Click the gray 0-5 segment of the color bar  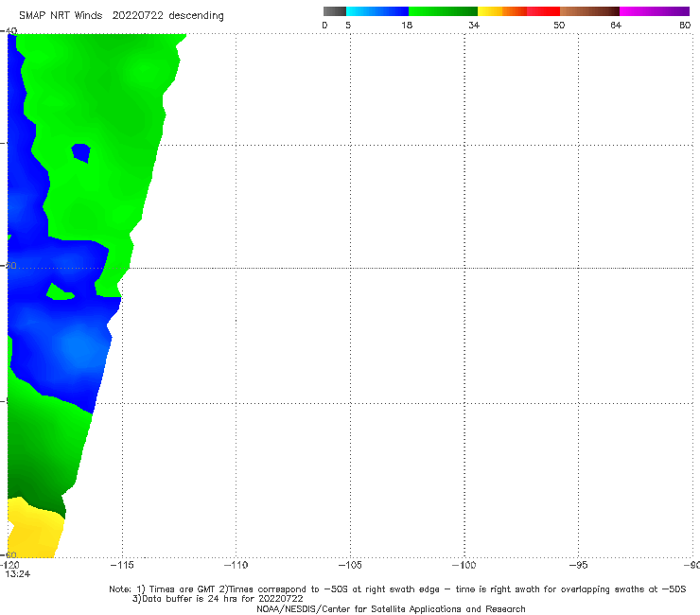point(334,11)
